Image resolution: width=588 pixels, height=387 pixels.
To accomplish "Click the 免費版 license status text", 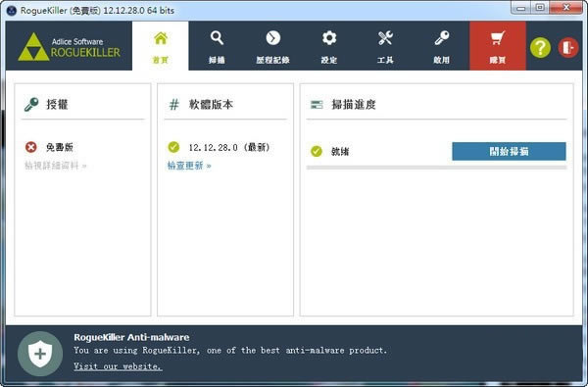I will [x=59, y=147].
